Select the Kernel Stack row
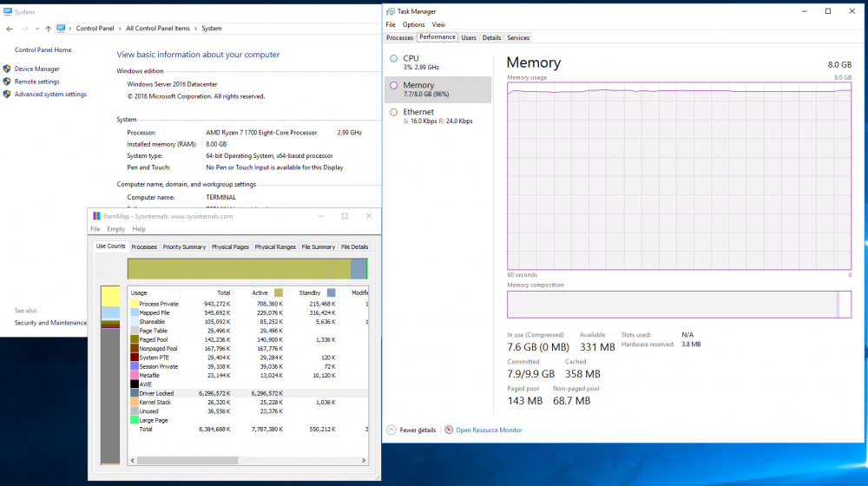The image size is (868, 486). point(248,403)
